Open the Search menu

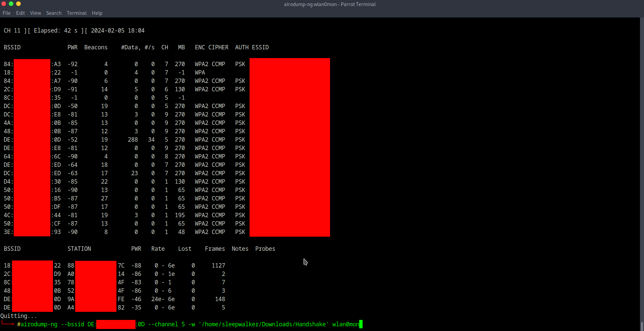(54, 13)
